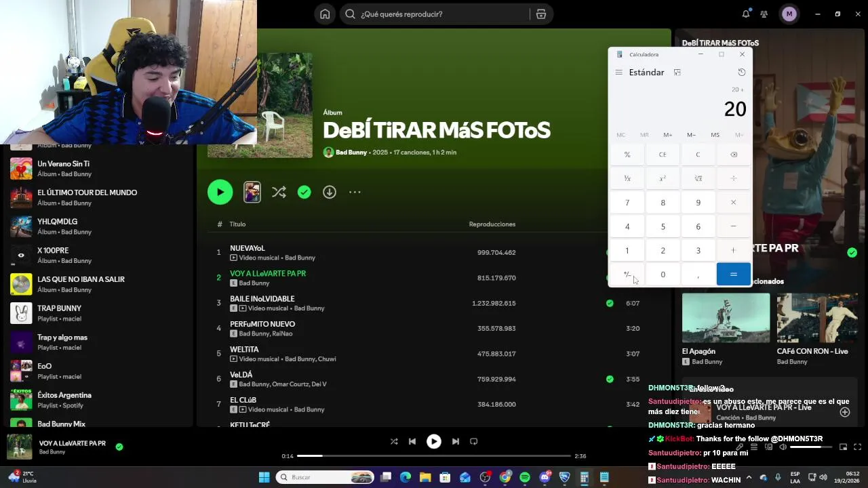Screen dimensions: 868x488
Task: Open Calculator history icon
Action: (x=741, y=73)
